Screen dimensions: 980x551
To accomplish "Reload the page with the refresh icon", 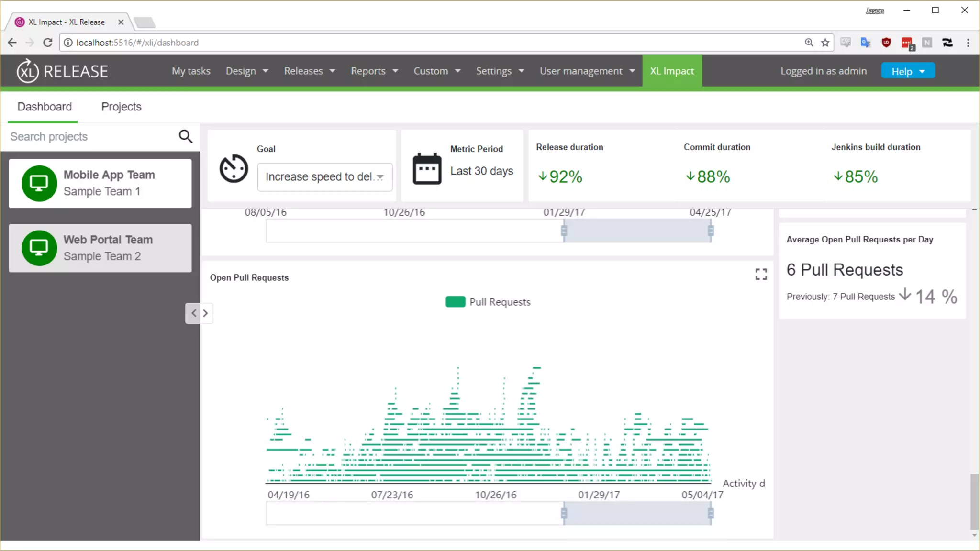I will point(47,43).
